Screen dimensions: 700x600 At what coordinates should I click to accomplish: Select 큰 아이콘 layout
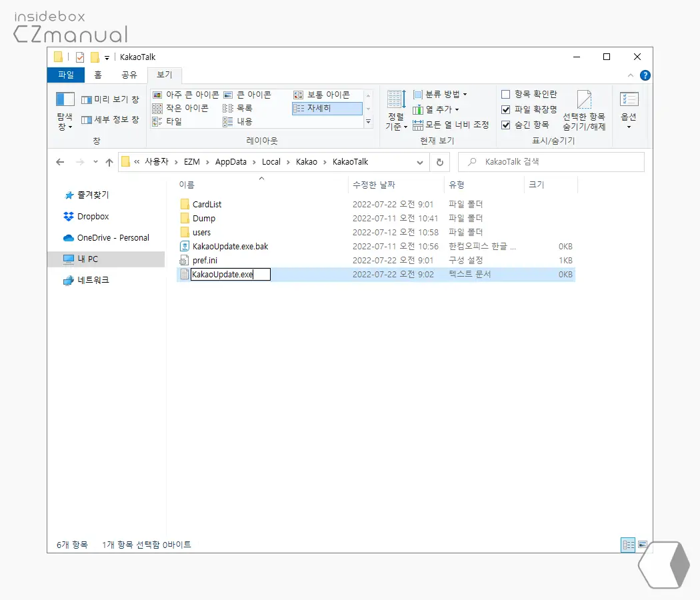tap(247, 95)
